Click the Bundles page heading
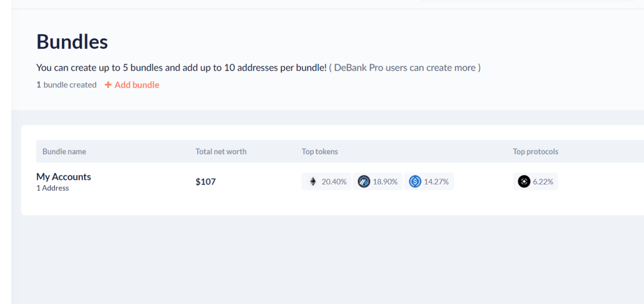The height and width of the screenshot is (304, 644). point(72,41)
